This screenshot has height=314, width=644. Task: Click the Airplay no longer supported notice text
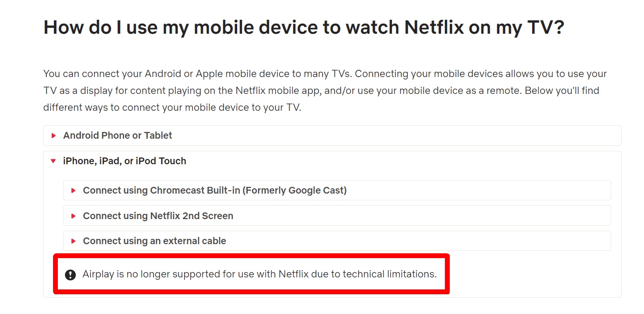click(259, 275)
